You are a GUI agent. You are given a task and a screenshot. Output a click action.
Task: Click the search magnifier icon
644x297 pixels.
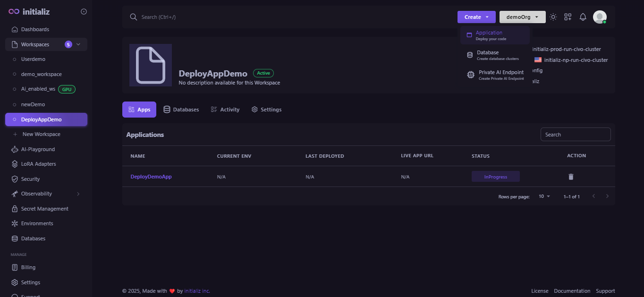pyautogui.click(x=133, y=17)
